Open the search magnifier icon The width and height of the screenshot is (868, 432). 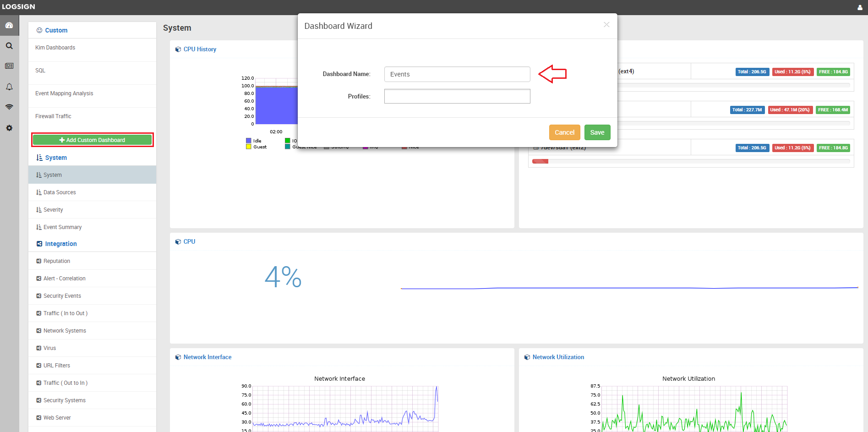(x=9, y=45)
